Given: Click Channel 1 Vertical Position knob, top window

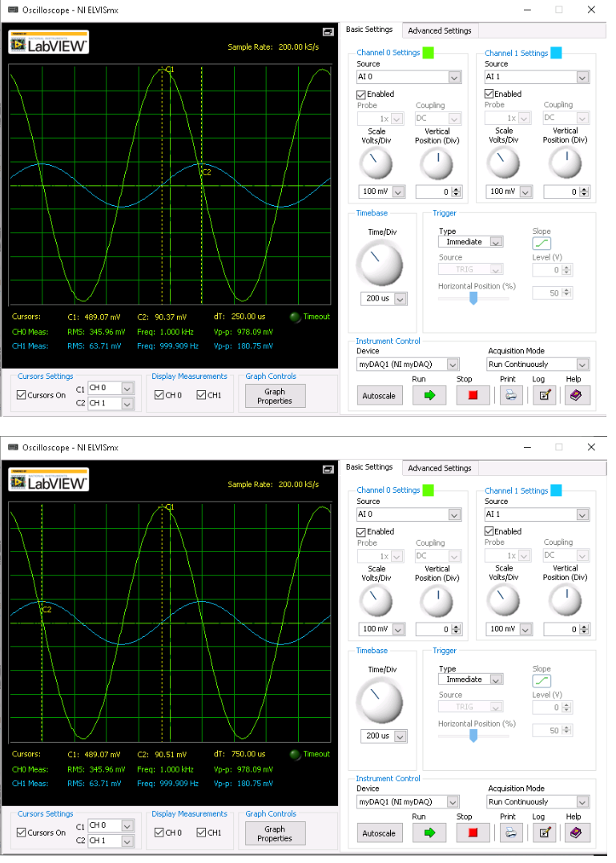Looking at the screenshot, I should pos(566,164).
